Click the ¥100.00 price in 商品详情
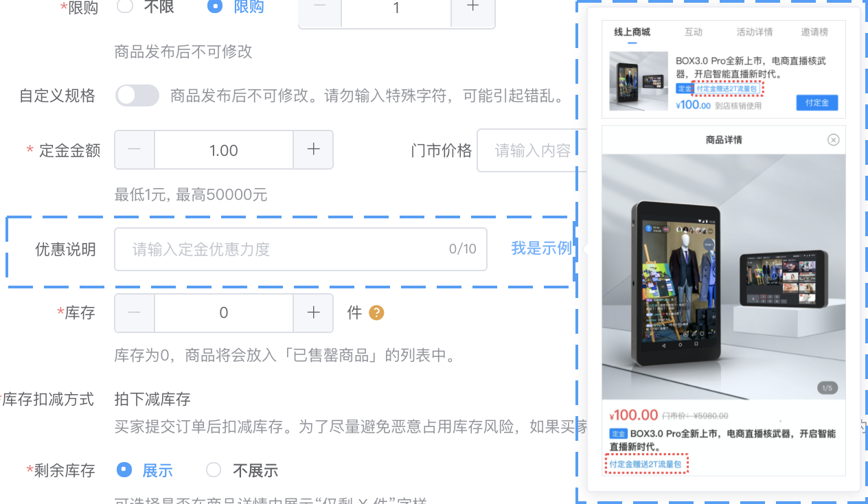The width and height of the screenshot is (868, 504). [634, 415]
